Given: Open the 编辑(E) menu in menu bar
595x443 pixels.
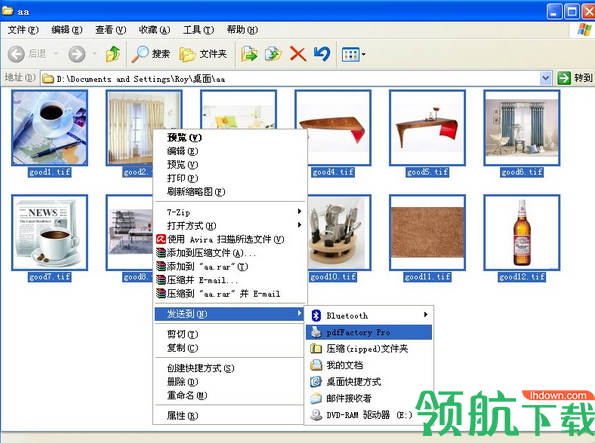Looking at the screenshot, I should click(67, 30).
